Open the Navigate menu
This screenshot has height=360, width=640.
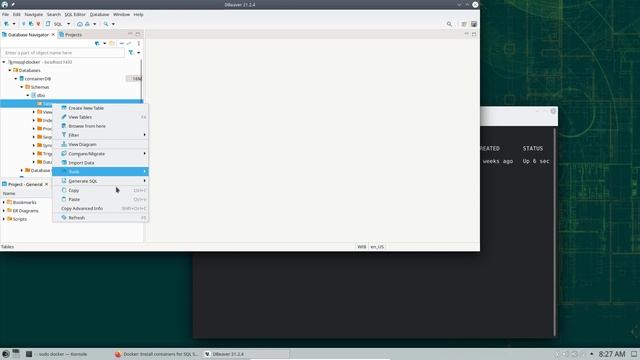click(33, 14)
